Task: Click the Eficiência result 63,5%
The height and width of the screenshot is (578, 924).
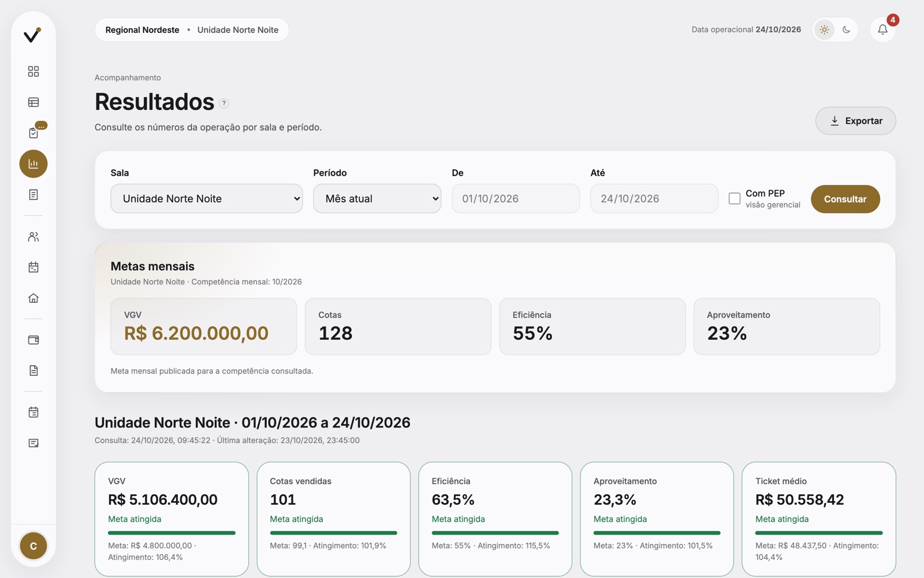Action: pos(453,500)
